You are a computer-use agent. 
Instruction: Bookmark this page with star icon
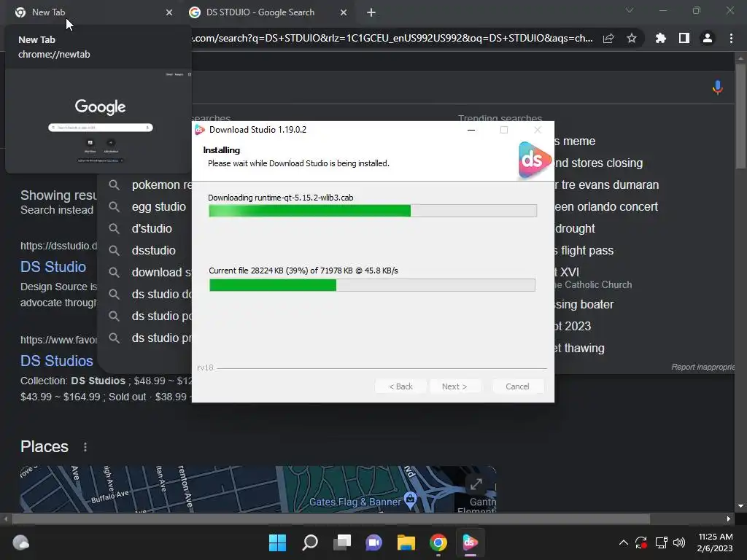(632, 38)
